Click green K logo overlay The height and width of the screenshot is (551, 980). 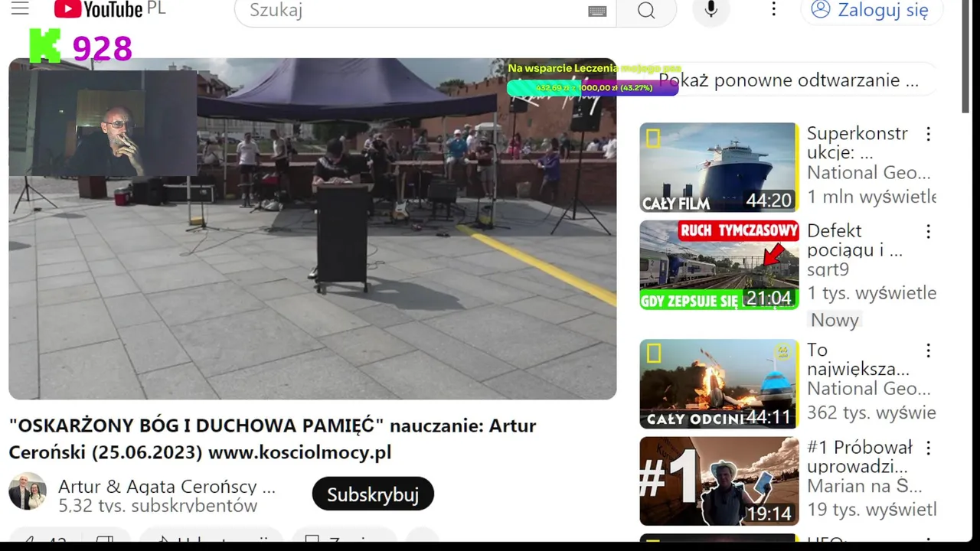(x=44, y=46)
